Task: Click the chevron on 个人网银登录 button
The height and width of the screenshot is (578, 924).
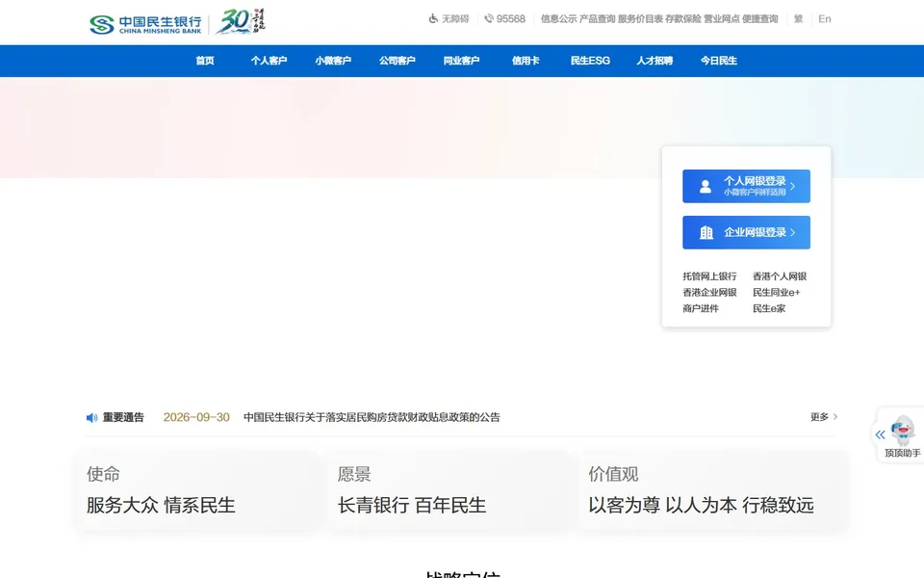Action: [792, 186]
